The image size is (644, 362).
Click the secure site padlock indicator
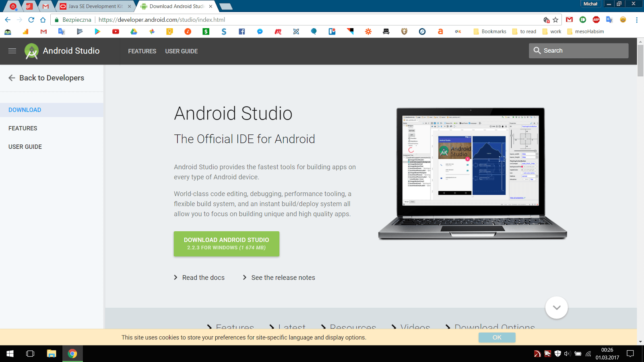tap(56, 19)
